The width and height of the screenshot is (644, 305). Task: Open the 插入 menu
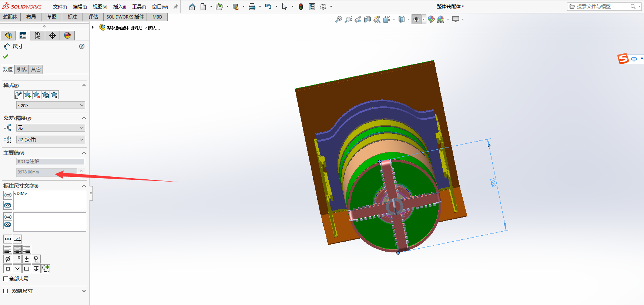pyautogui.click(x=120, y=7)
